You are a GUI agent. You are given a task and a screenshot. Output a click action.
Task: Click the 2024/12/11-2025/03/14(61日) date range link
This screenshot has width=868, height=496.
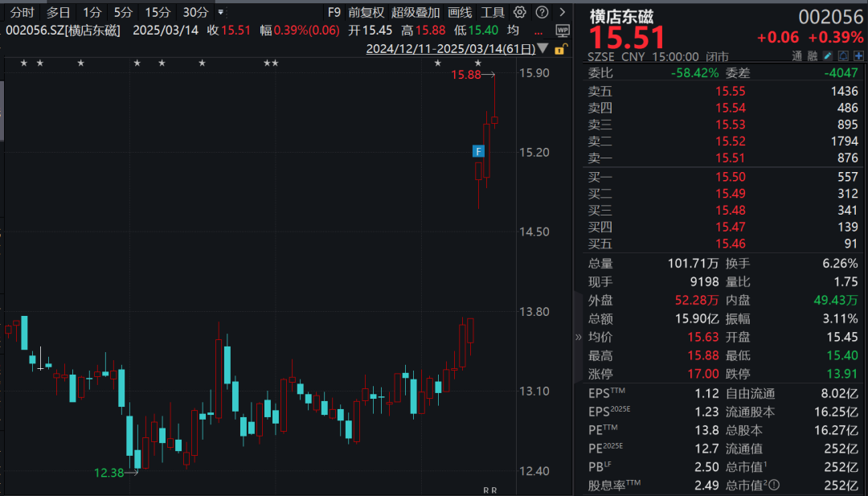click(x=451, y=49)
